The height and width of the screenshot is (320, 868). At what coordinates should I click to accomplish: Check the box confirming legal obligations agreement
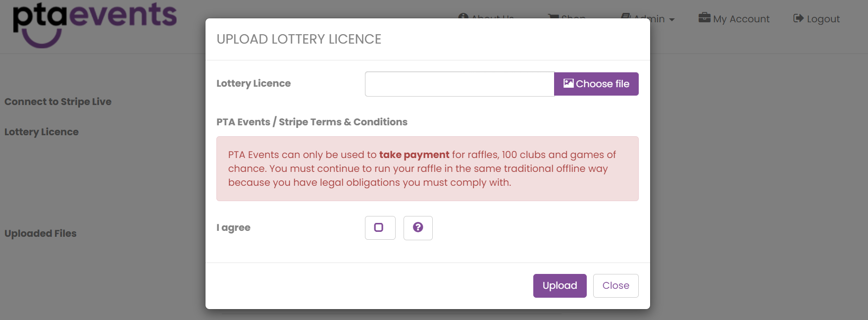380,228
